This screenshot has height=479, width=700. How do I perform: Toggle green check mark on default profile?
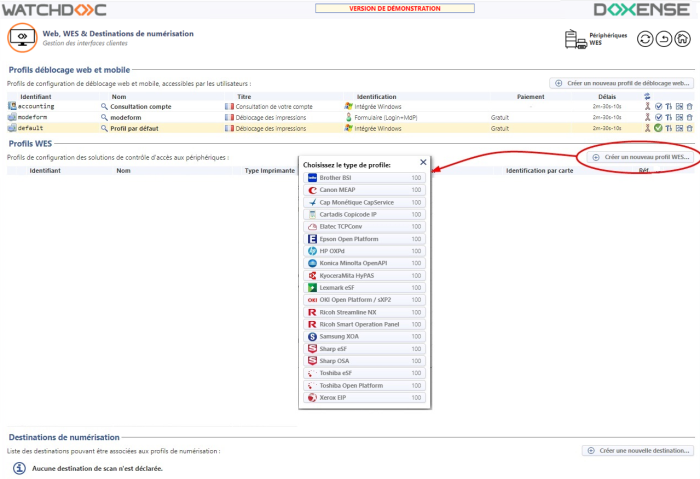click(x=658, y=128)
